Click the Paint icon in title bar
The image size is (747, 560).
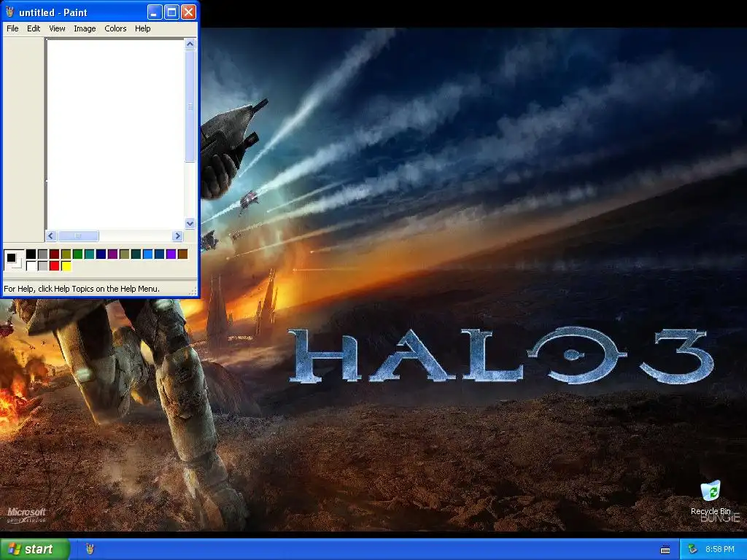click(9, 12)
